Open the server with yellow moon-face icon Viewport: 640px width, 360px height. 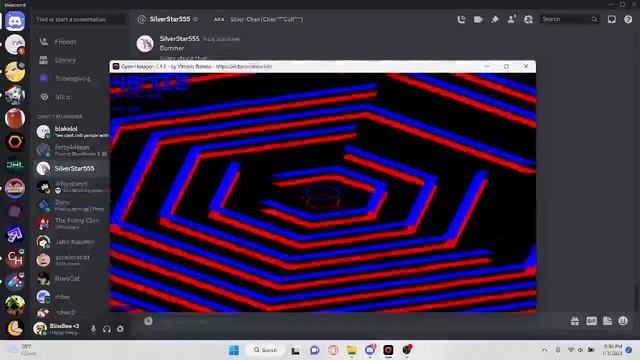pyautogui.click(x=15, y=72)
